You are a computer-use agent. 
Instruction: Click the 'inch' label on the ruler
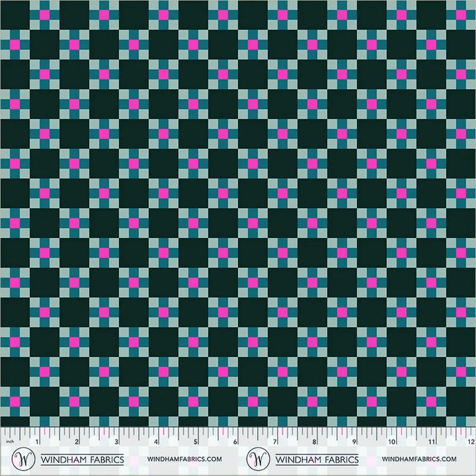(10, 441)
